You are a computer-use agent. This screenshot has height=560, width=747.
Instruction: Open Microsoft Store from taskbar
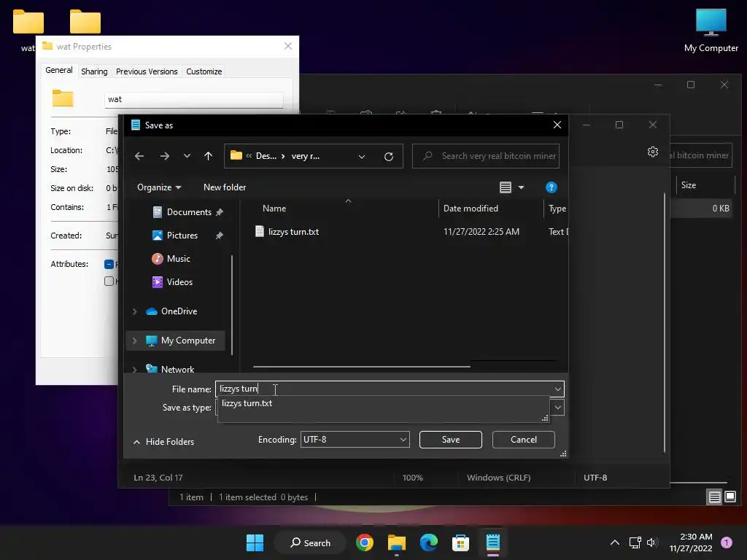[461, 542]
